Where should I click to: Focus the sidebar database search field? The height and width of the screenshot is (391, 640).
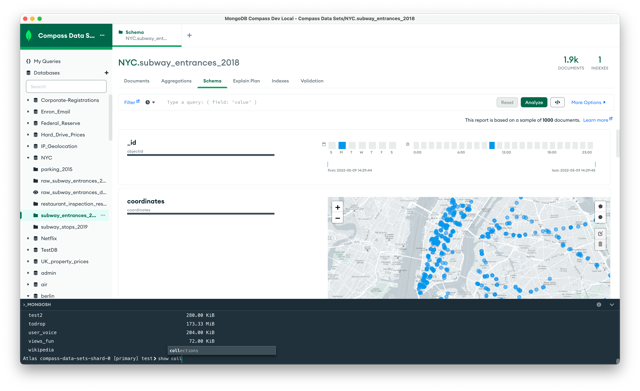(x=66, y=87)
